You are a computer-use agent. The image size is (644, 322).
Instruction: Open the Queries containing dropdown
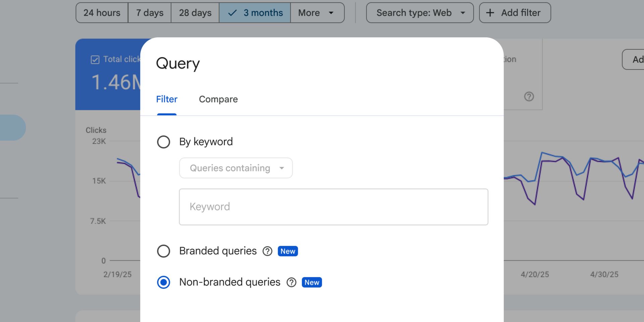pyautogui.click(x=236, y=168)
